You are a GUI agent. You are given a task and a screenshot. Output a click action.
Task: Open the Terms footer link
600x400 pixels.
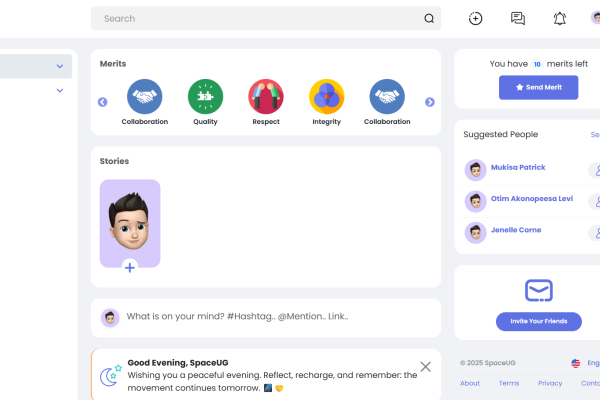tap(509, 383)
